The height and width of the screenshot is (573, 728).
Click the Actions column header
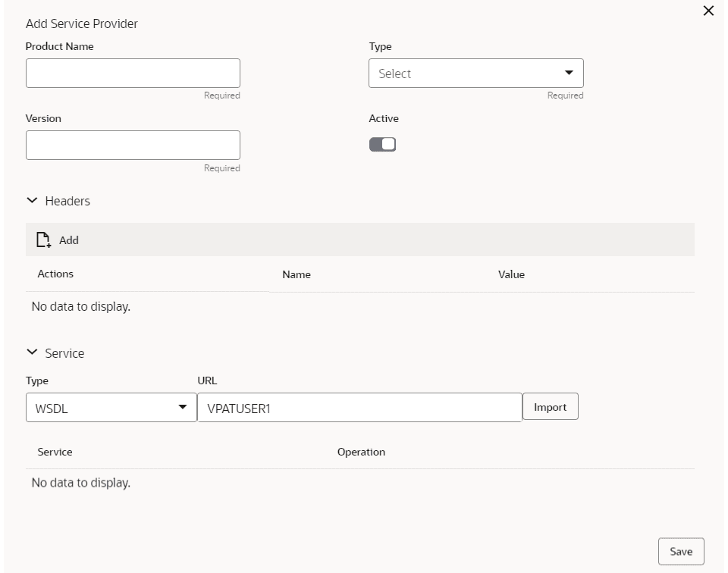click(x=55, y=274)
